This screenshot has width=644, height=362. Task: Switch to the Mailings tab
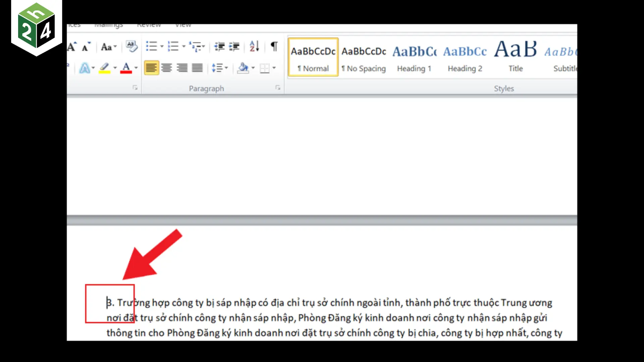tap(109, 25)
